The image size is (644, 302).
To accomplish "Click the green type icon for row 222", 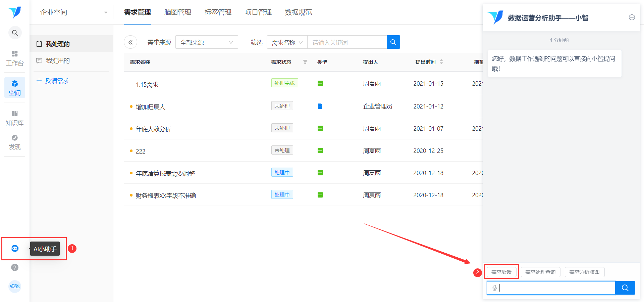I will pos(320,150).
